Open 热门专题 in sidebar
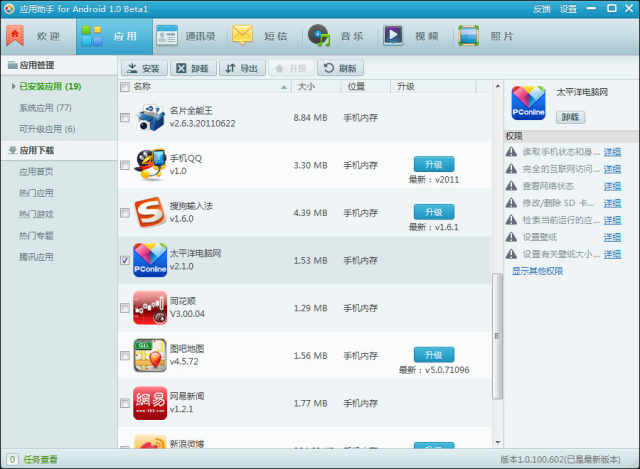 click(36, 236)
